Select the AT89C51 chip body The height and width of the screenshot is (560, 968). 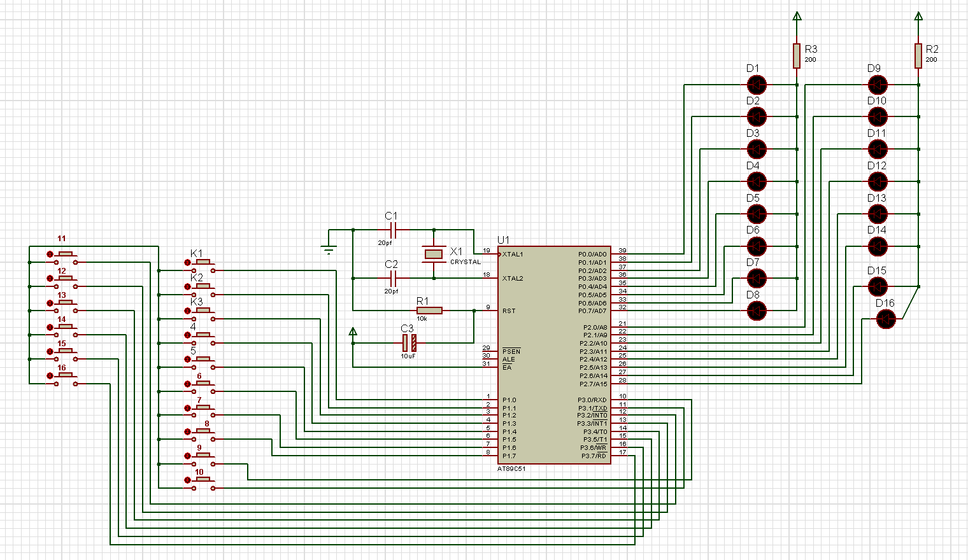click(554, 355)
